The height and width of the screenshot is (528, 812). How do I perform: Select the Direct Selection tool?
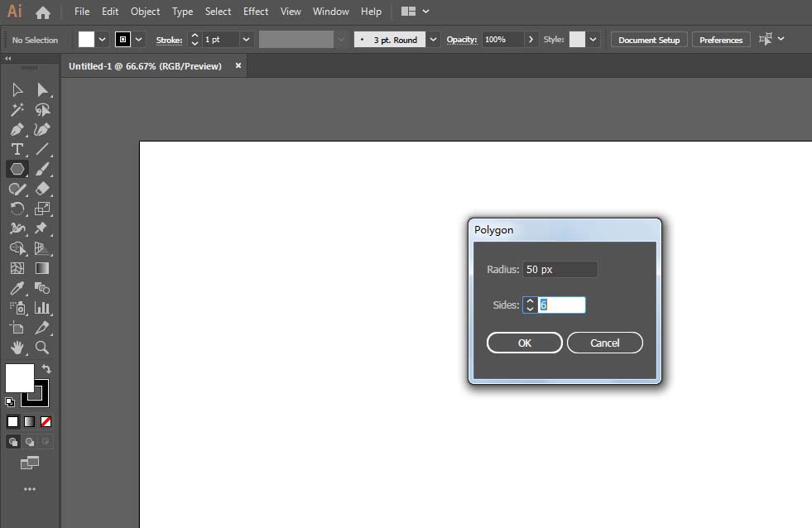click(42, 90)
